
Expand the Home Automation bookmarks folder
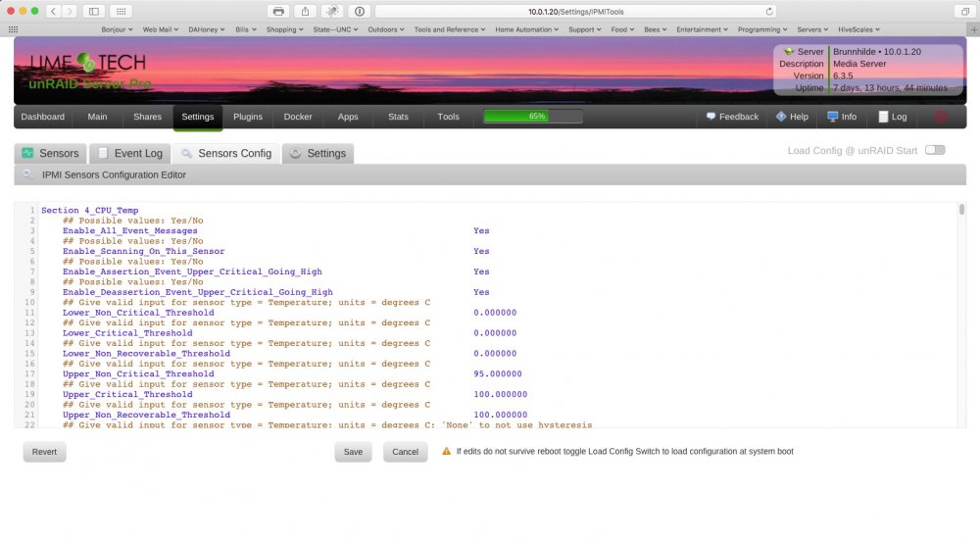[x=527, y=29]
